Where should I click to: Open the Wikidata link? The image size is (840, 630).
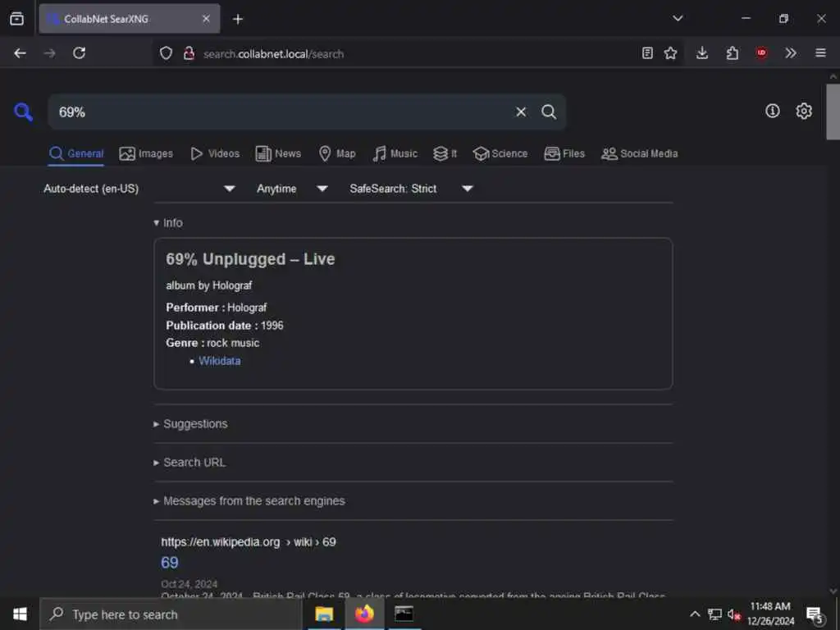(x=220, y=361)
